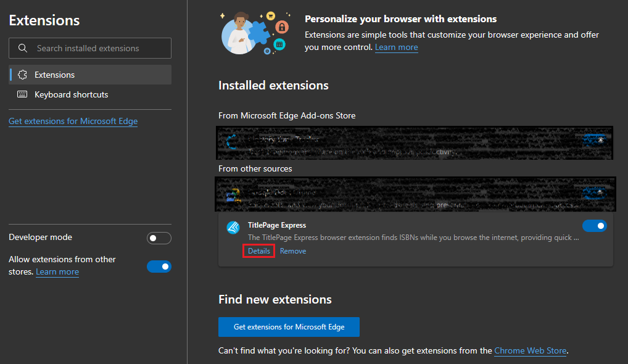Click the keyboard icon in the sidebar

[23, 94]
